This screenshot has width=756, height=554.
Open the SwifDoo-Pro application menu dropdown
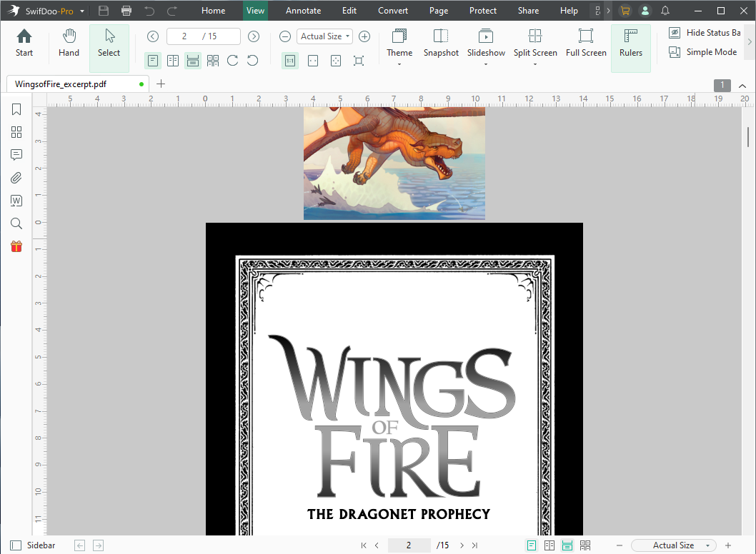tap(82, 11)
